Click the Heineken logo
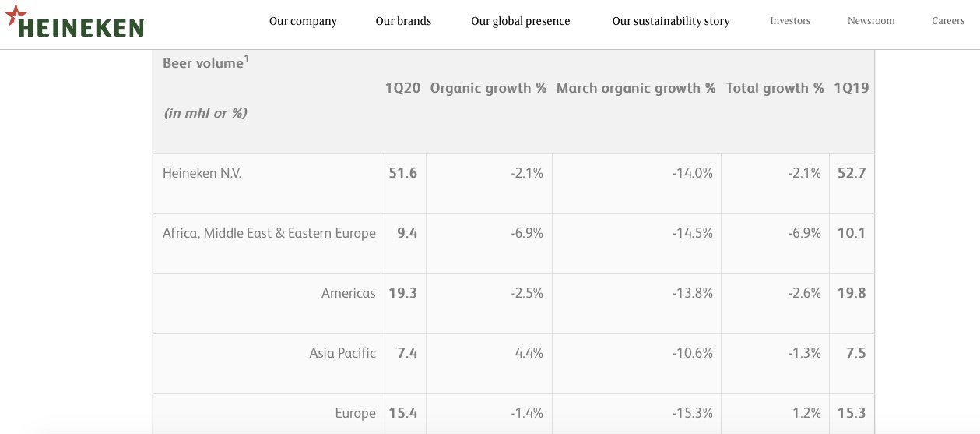The height and width of the screenshot is (434, 980). [74, 22]
